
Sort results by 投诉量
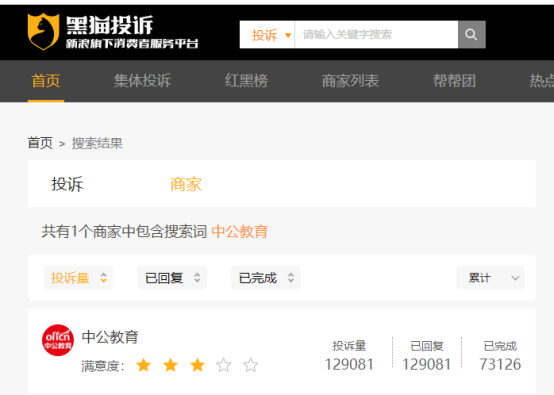[78, 278]
